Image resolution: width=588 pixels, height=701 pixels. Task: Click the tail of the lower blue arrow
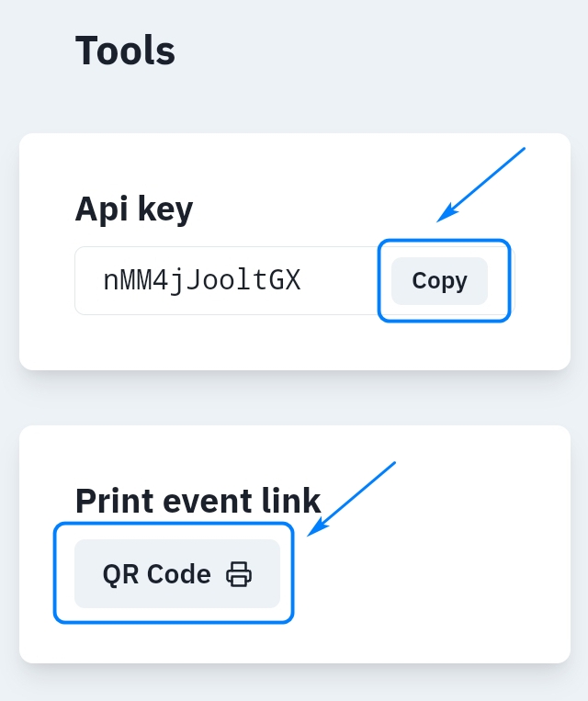pos(393,463)
